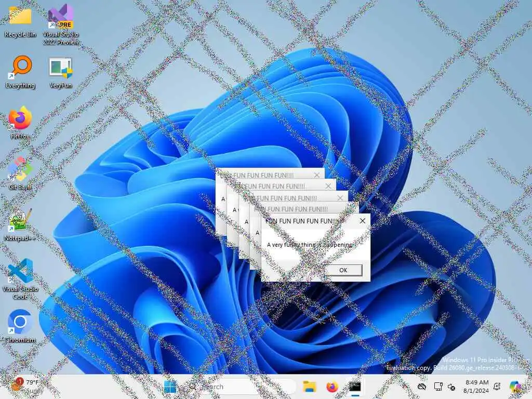Select the Chromium desktop shortcut
Image resolution: width=532 pixels, height=399 pixels.
pos(20,326)
